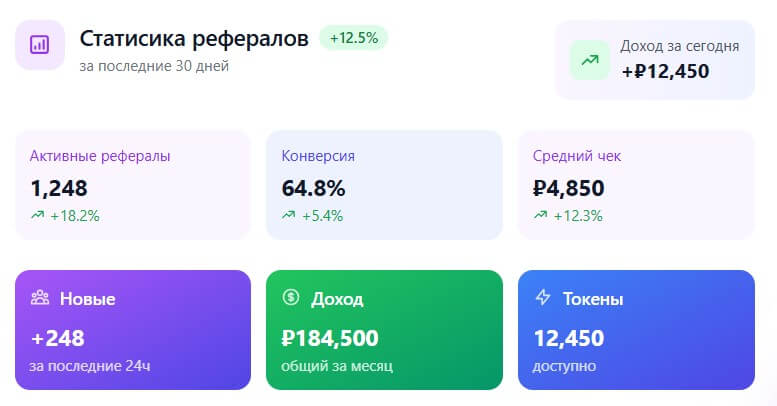Image resolution: width=777 pixels, height=406 pixels.
Task: Click the Статисика рефералов heading
Action: point(194,39)
